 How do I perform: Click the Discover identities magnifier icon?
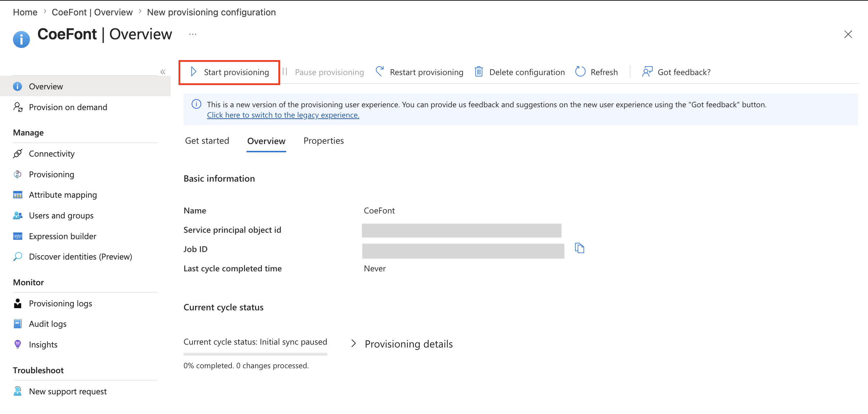coord(18,257)
